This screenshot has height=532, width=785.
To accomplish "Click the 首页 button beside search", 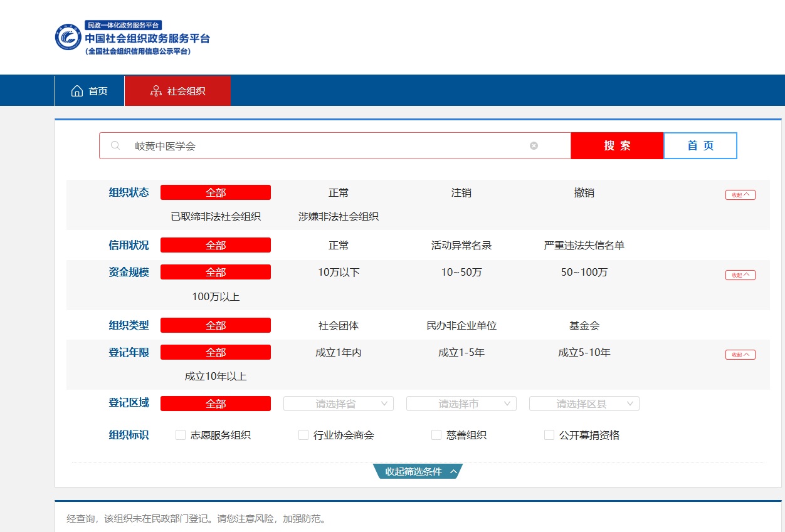I will click(x=700, y=145).
